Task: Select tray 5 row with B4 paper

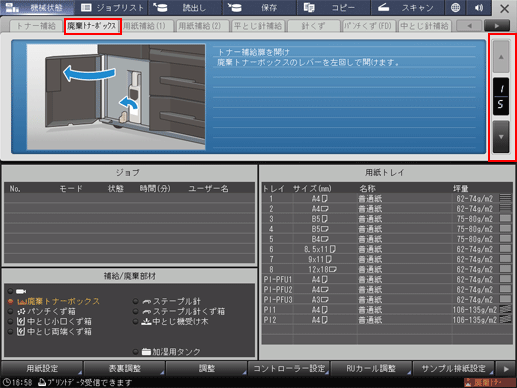Action: point(387,239)
